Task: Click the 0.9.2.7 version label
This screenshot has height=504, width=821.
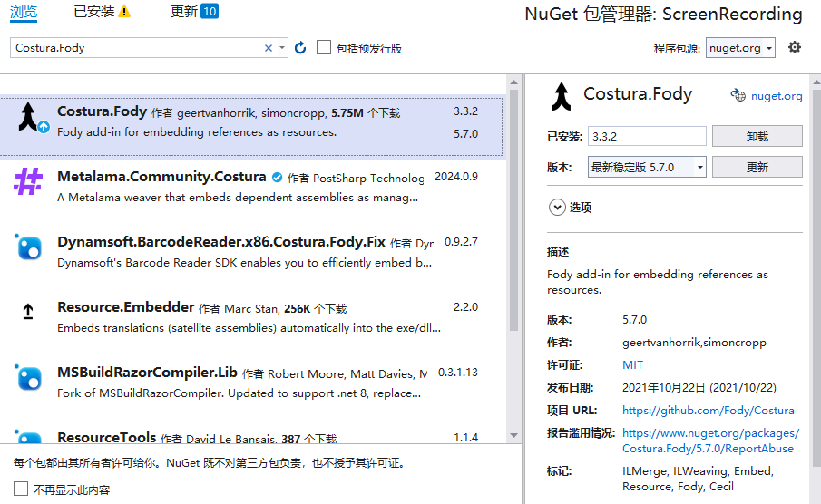Action: click(x=461, y=242)
